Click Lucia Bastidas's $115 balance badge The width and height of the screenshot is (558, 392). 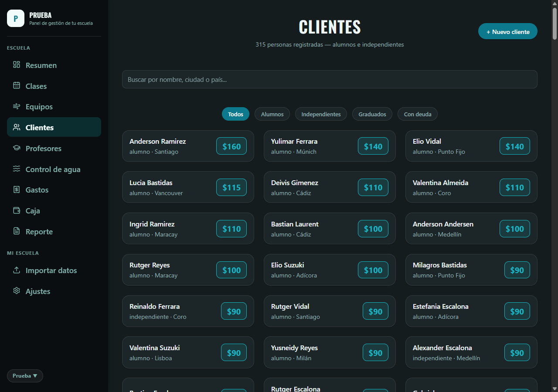click(x=231, y=187)
